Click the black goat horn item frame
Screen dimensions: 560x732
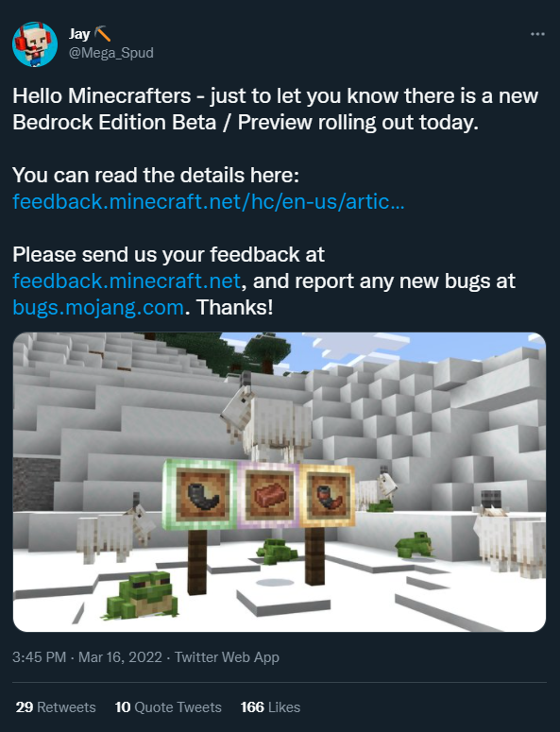click(x=200, y=495)
